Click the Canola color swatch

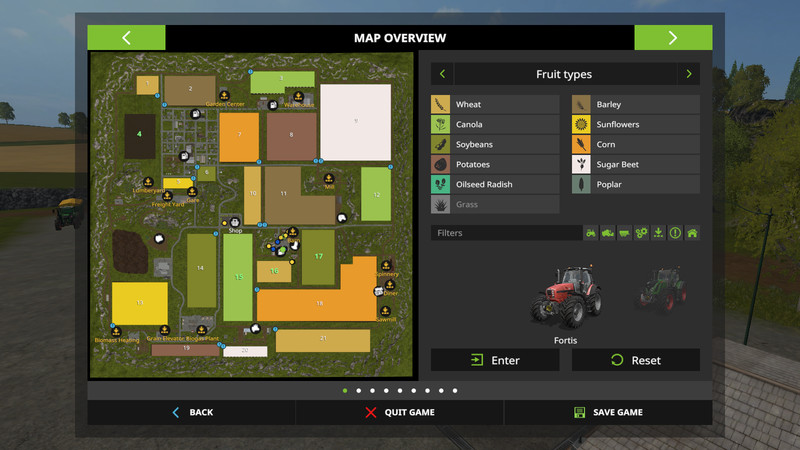click(440, 124)
